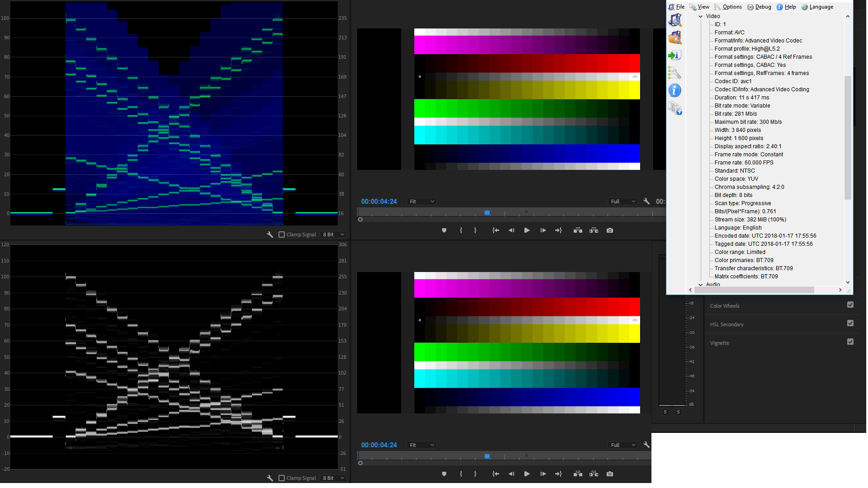Add marker in top monitor transport
Viewport: 868px width, 488px height.
point(444,230)
